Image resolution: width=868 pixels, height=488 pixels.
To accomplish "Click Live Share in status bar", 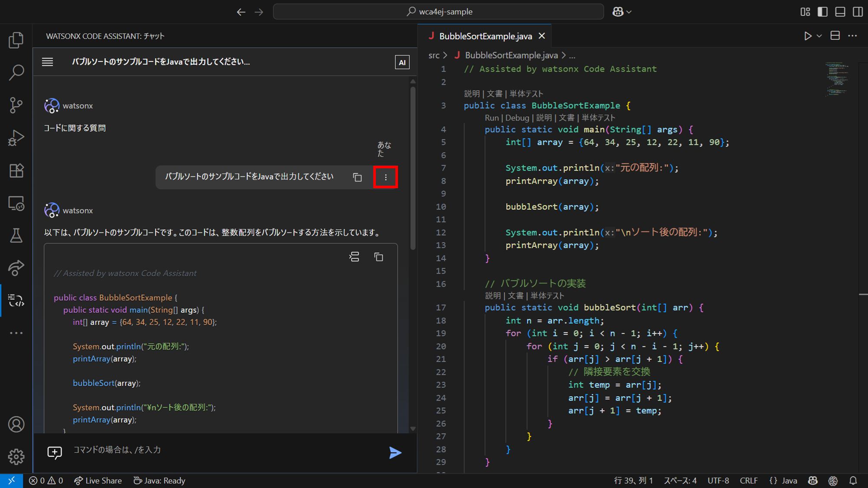I will pos(98,481).
